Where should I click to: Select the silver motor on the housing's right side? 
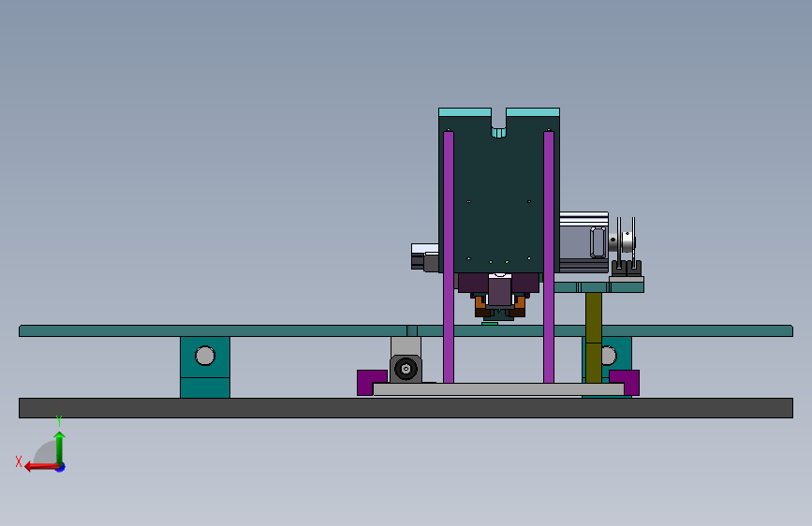coord(583,242)
